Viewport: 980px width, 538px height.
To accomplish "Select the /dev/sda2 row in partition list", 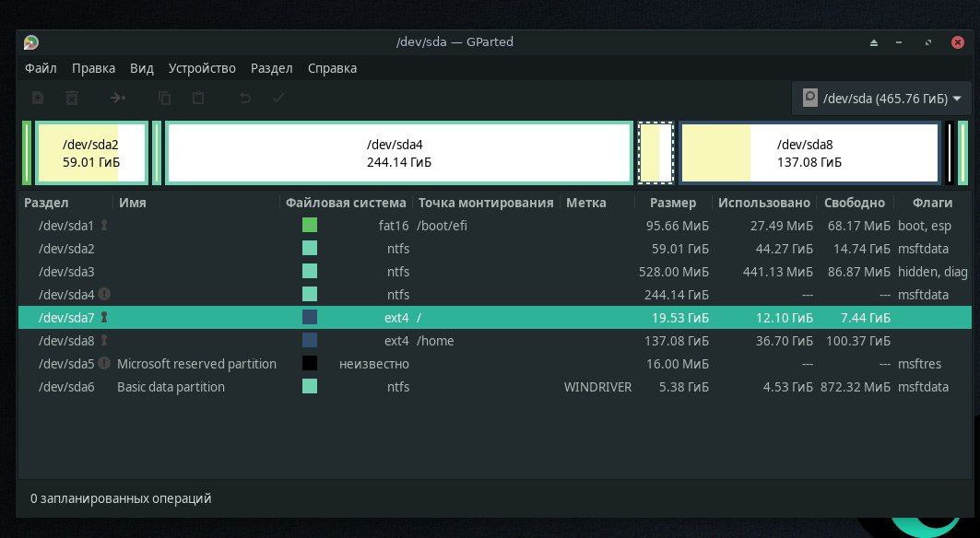I will [494, 248].
